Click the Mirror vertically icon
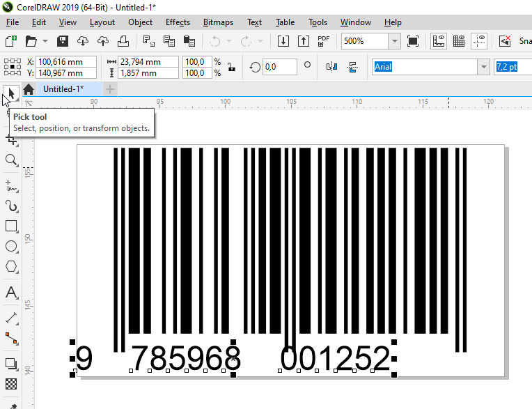 [x=352, y=67]
